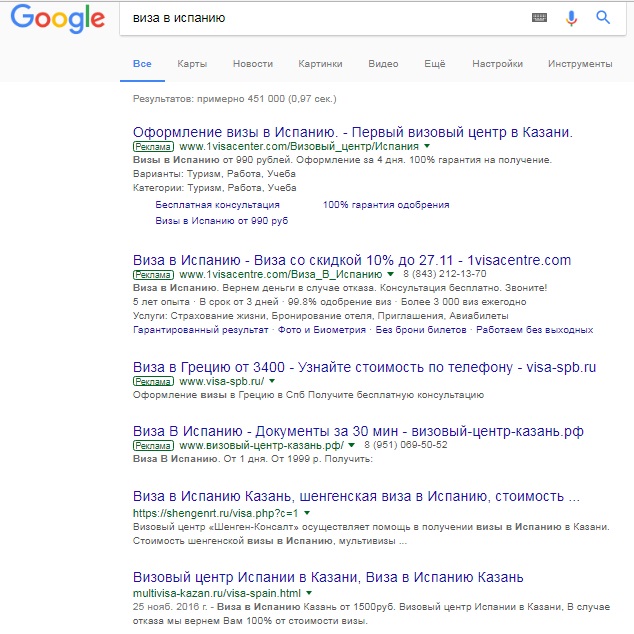Click URL https://shengenrt.ru/visa.php?c=1
This screenshot has height=634, width=634.
(x=216, y=513)
